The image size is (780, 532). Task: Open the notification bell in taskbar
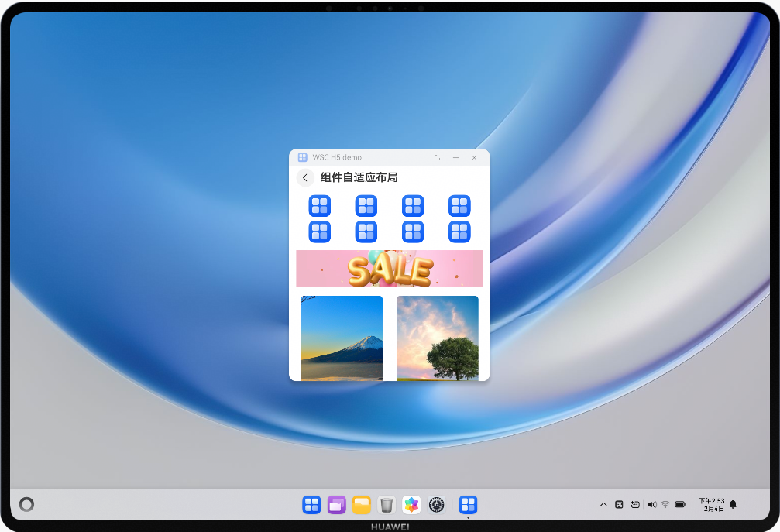tap(733, 505)
